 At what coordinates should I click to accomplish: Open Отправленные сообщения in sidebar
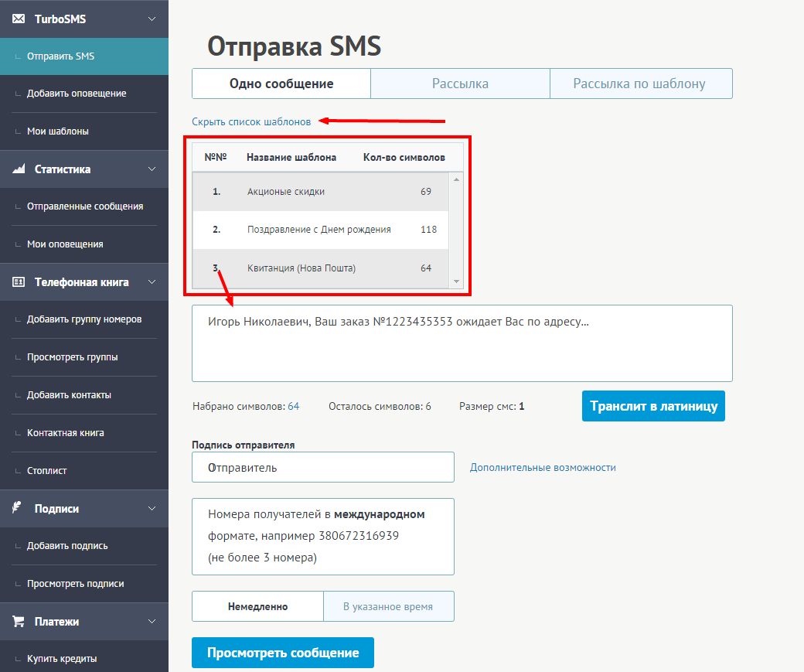(84, 206)
